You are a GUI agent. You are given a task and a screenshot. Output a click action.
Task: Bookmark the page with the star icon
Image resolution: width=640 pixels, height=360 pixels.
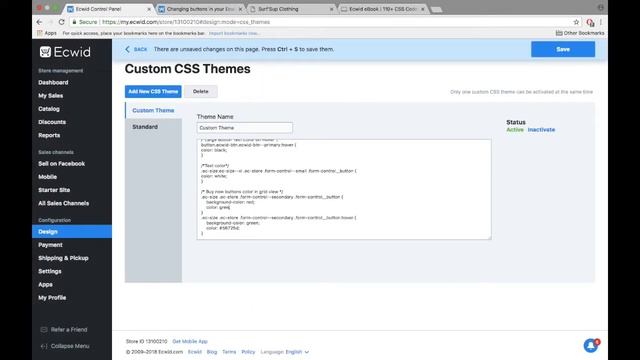click(576, 22)
